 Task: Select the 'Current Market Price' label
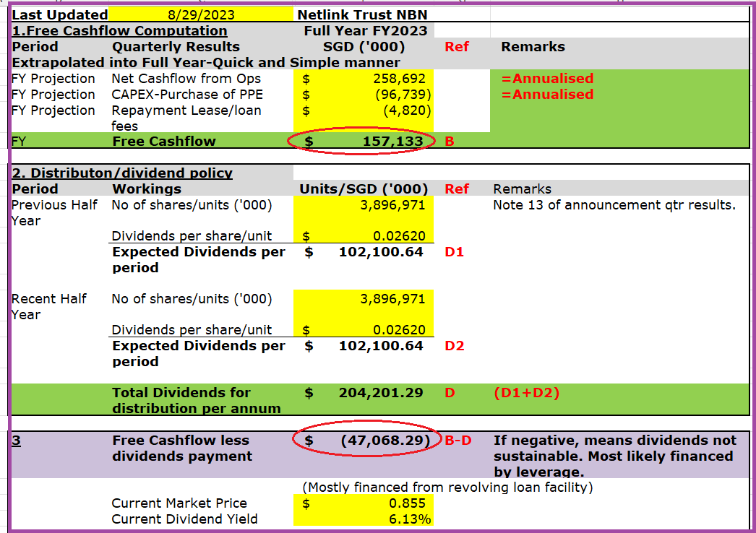179,503
